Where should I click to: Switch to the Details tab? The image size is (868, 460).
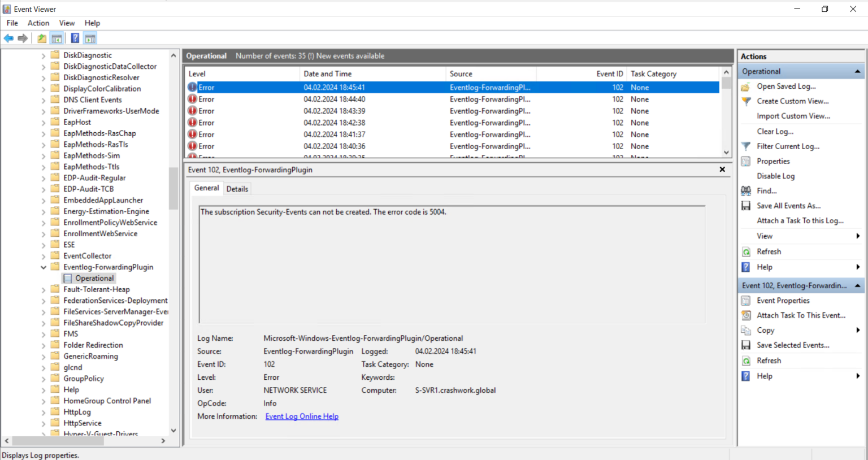point(237,188)
